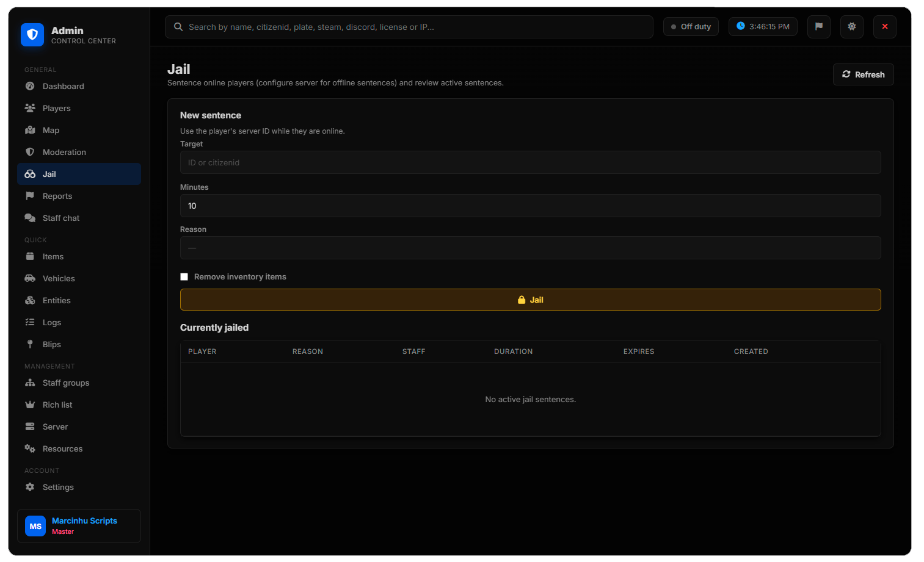This screenshot has height=562, width=924.
Task: Select the Map icon in sidebar
Action: [30, 130]
